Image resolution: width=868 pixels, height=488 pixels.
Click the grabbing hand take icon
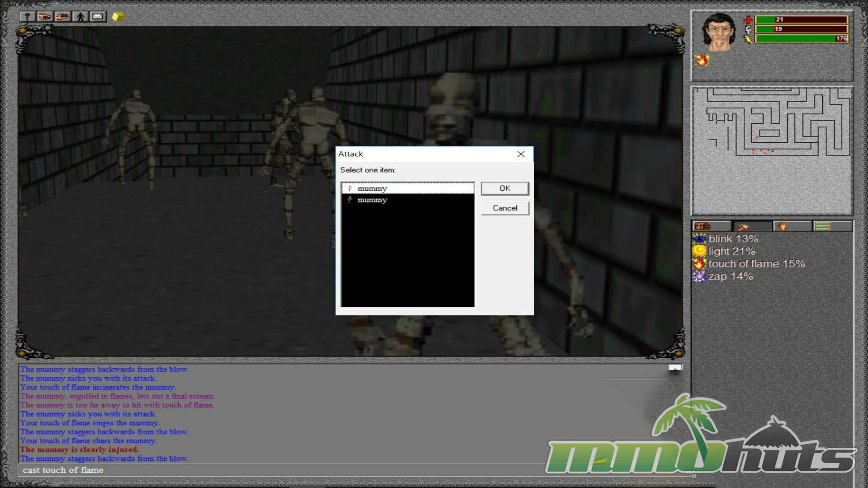(44, 17)
